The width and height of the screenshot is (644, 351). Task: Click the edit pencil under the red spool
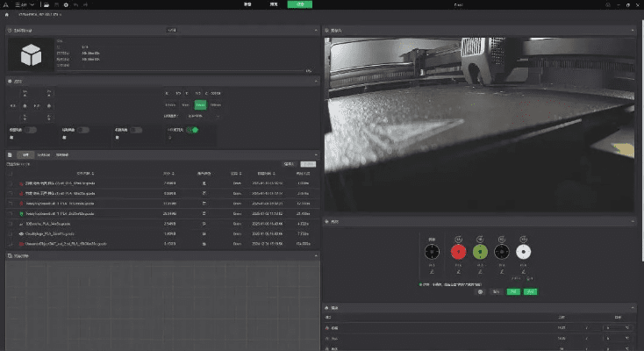click(457, 272)
